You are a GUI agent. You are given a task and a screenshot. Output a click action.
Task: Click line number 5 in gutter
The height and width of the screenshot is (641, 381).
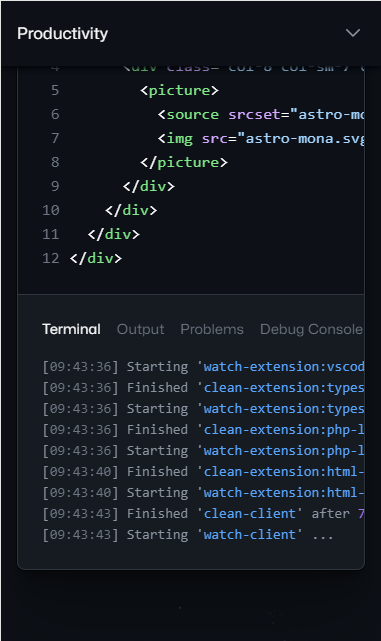(55, 90)
